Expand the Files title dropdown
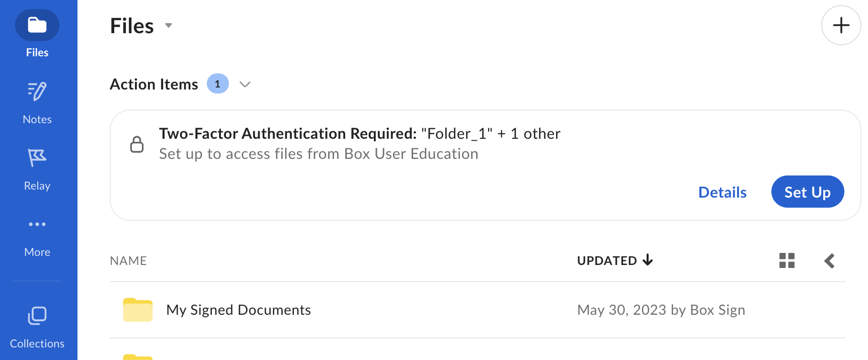The width and height of the screenshot is (868, 360). click(168, 25)
